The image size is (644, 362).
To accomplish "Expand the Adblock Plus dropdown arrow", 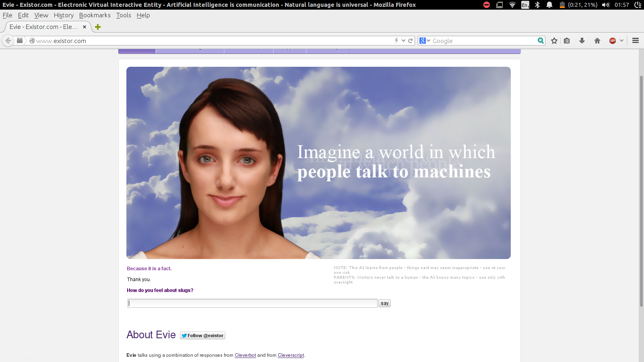I will click(x=621, y=41).
